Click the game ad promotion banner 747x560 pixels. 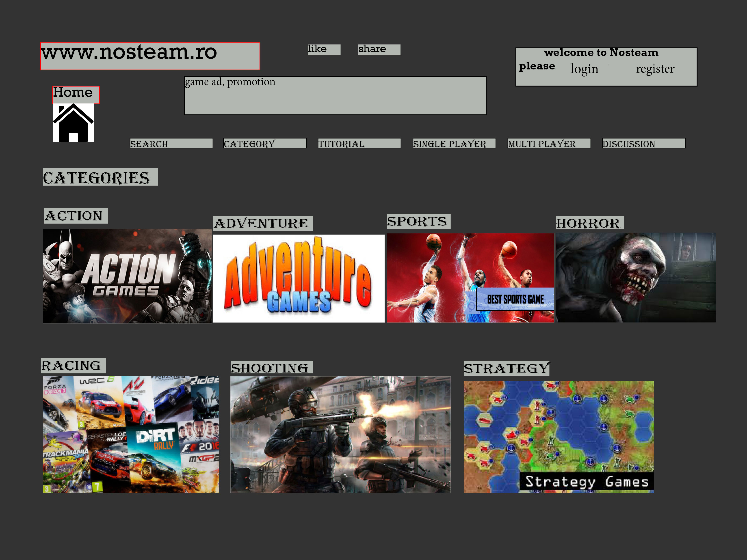click(x=335, y=95)
